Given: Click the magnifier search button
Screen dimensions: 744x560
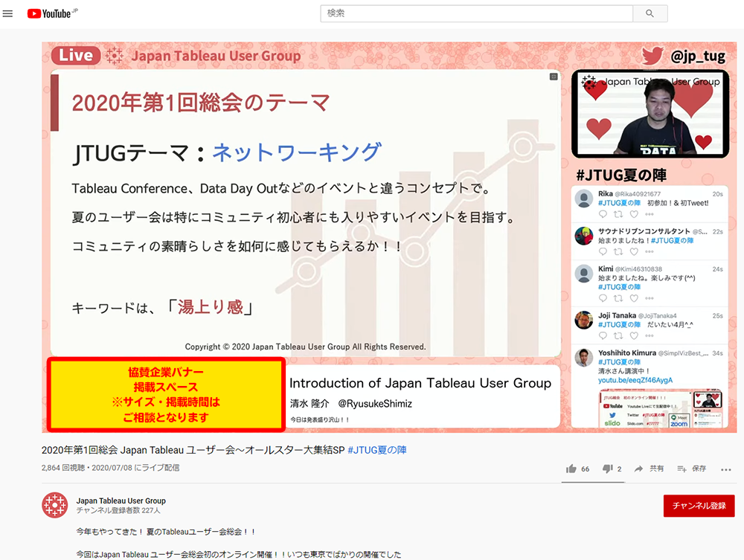Looking at the screenshot, I should (x=650, y=13).
